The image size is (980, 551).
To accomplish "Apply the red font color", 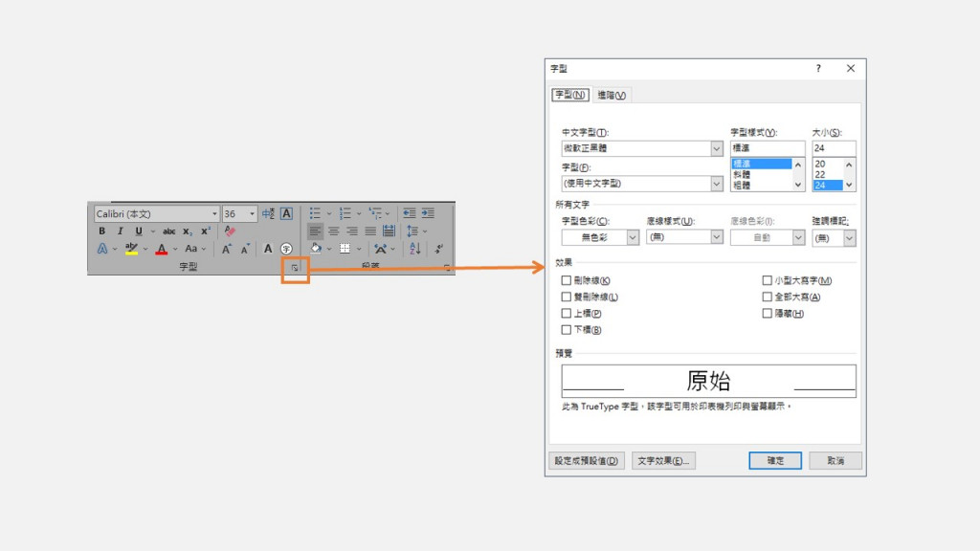I will coord(161,249).
